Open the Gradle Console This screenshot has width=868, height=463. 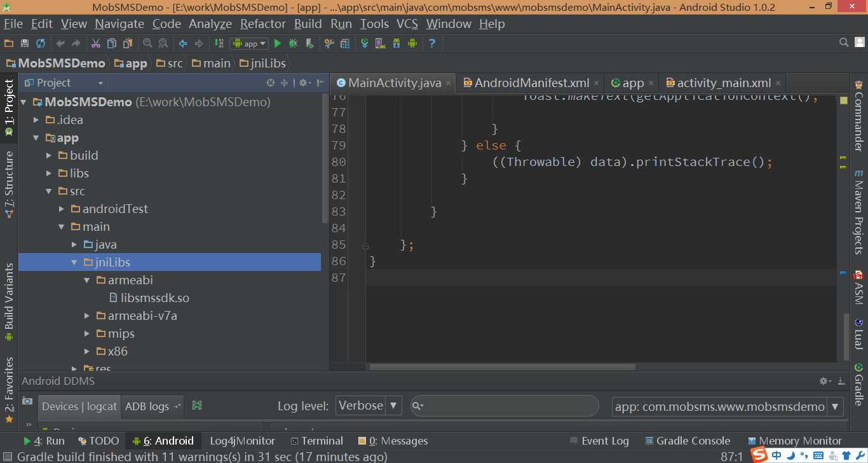click(x=688, y=441)
